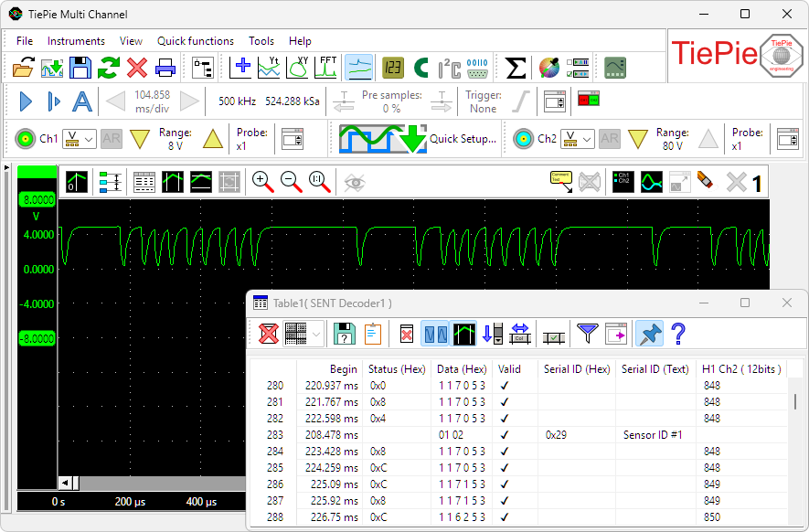Open the Ch1 coupling dropdown

pyautogui.click(x=80, y=139)
